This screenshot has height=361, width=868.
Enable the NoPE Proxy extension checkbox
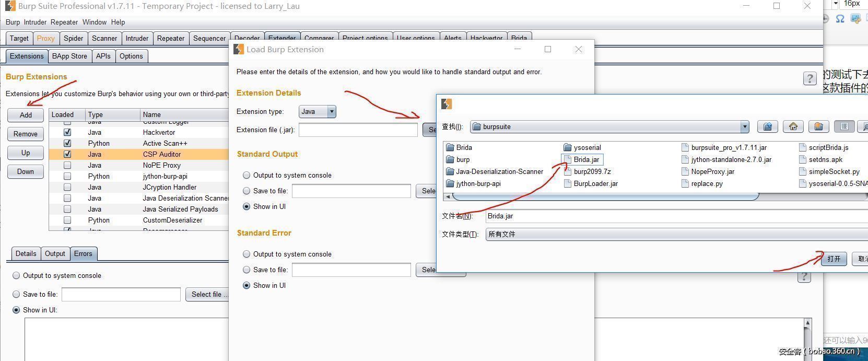[67, 165]
